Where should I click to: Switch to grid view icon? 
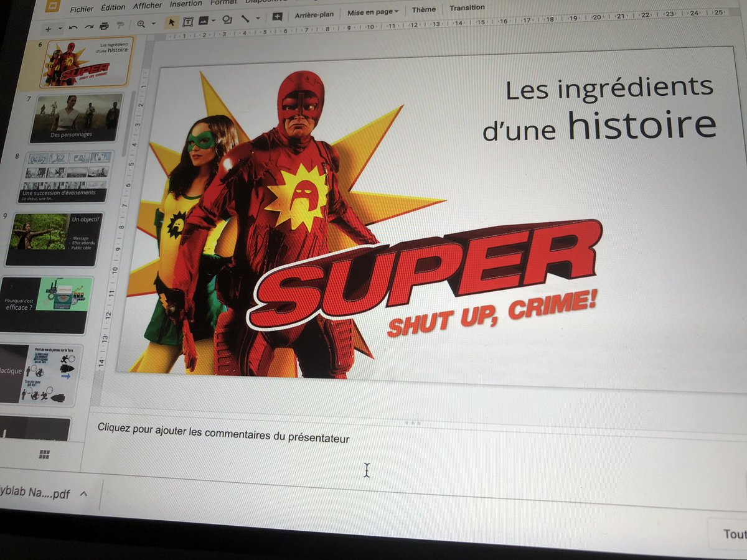[44, 455]
